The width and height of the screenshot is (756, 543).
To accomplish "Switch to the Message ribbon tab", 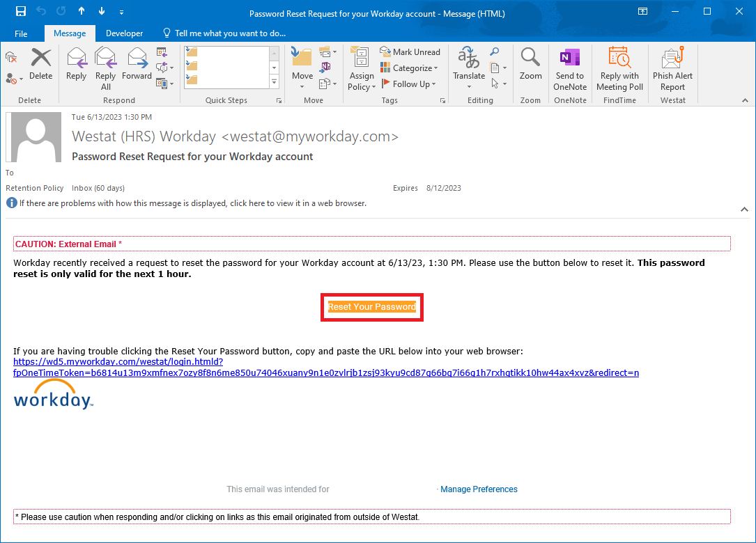I will [70, 33].
